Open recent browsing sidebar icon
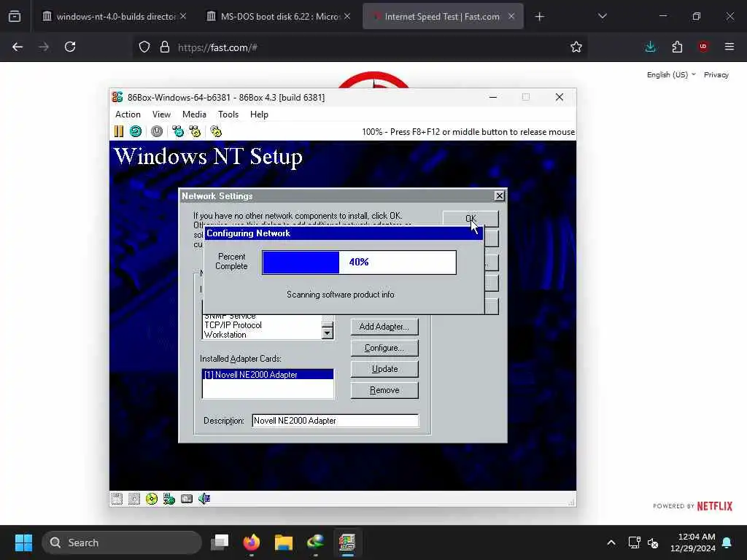 click(x=15, y=17)
